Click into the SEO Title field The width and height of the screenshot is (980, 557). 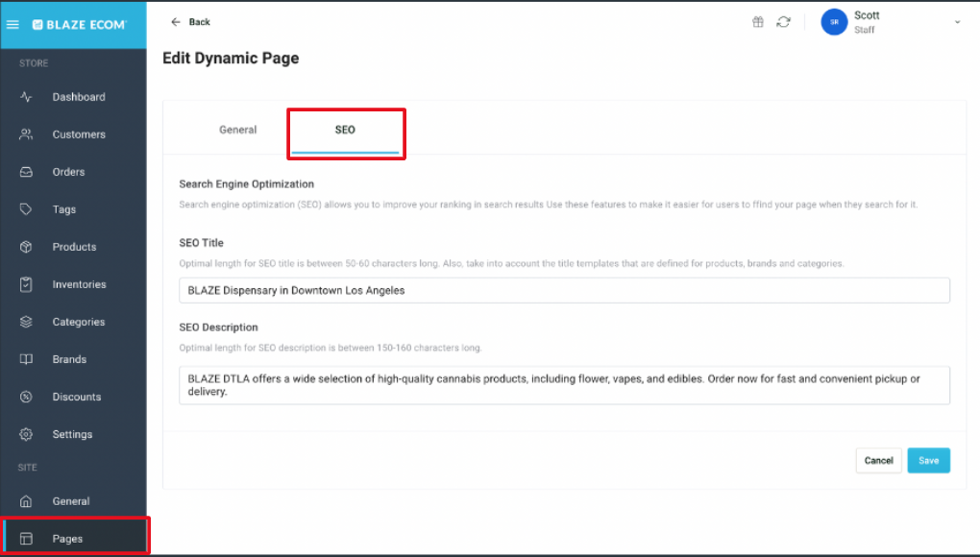coord(564,290)
